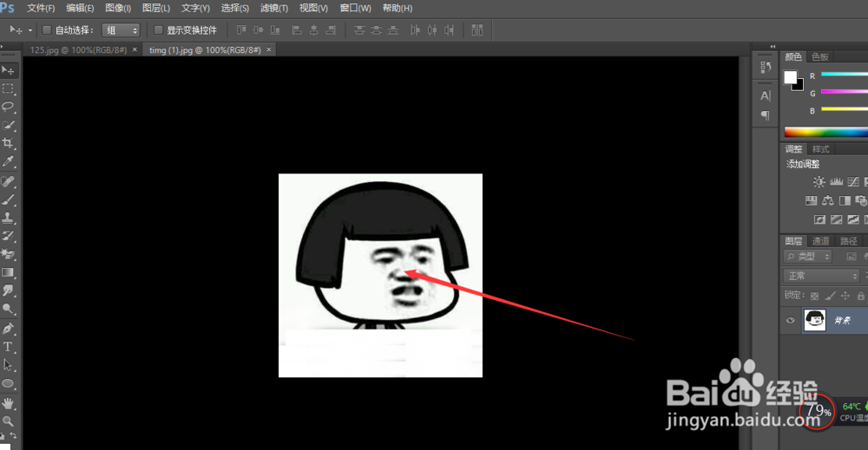Close the timg (1).jpg document tab

(269, 49)
